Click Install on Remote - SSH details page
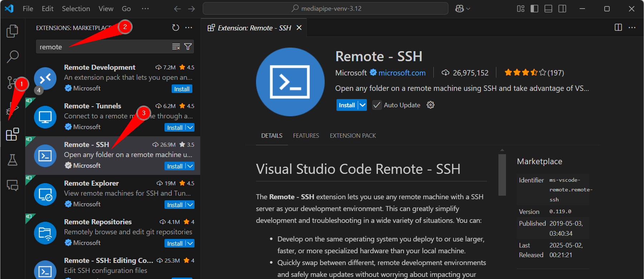This screenshot has height=279, width=644. (x=347, y=105)
